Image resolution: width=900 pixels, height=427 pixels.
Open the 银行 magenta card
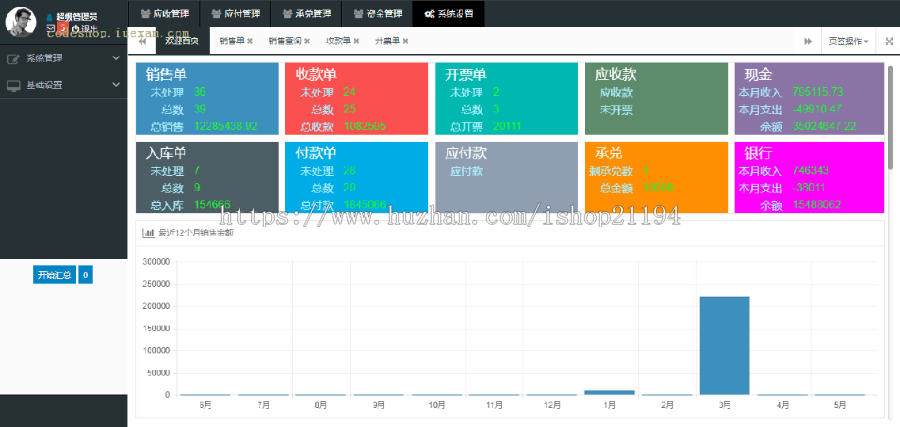809,177
